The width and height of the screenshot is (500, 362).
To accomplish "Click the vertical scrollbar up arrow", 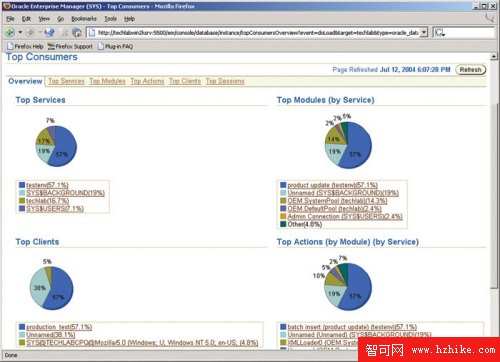I will (494, 57).
